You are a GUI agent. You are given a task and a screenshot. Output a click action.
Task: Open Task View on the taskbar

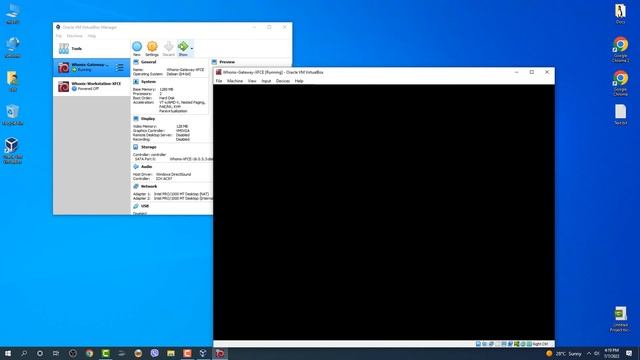coord(56,353)
